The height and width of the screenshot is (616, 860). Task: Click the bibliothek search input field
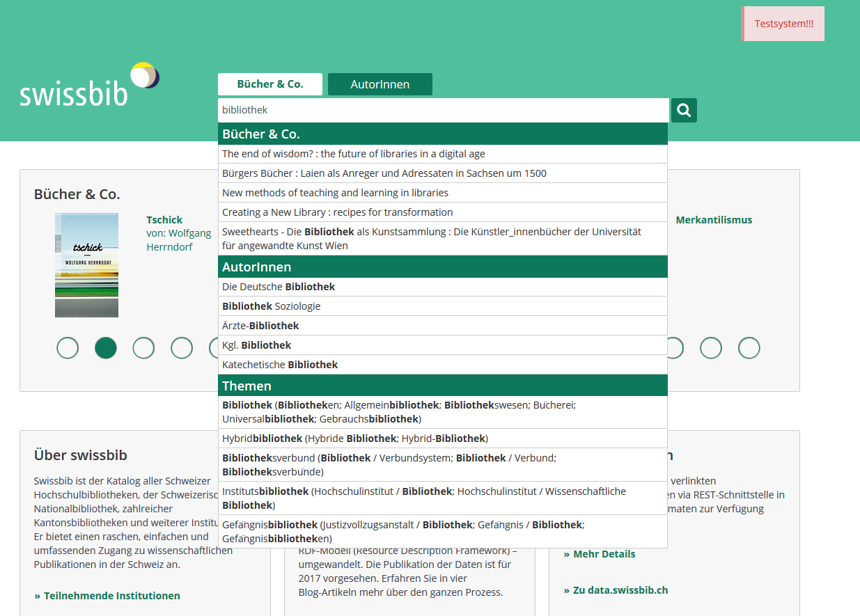pos(443,110)
